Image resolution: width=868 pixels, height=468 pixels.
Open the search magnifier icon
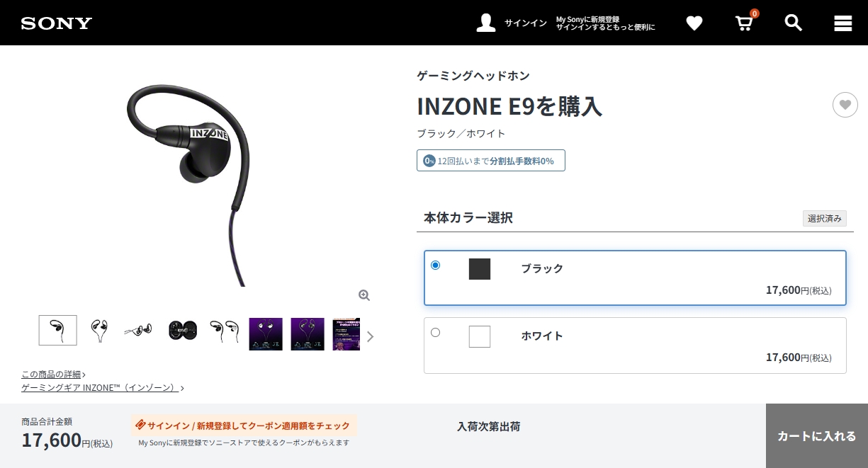click(x=794, y=23)
